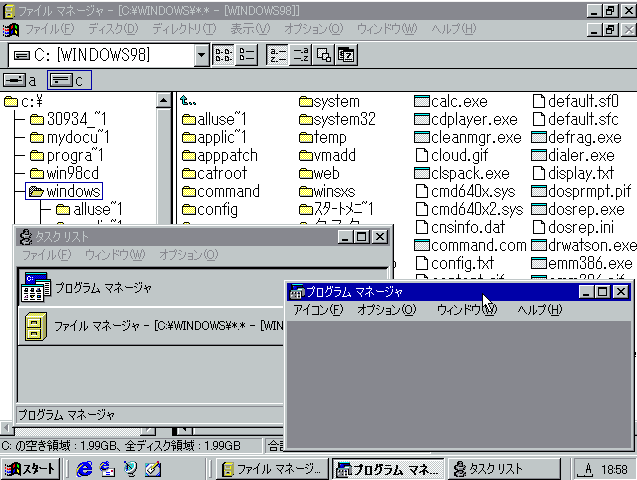
Task: Open File Manager ヘルプ(H) menu
Action: click(454, 29)
